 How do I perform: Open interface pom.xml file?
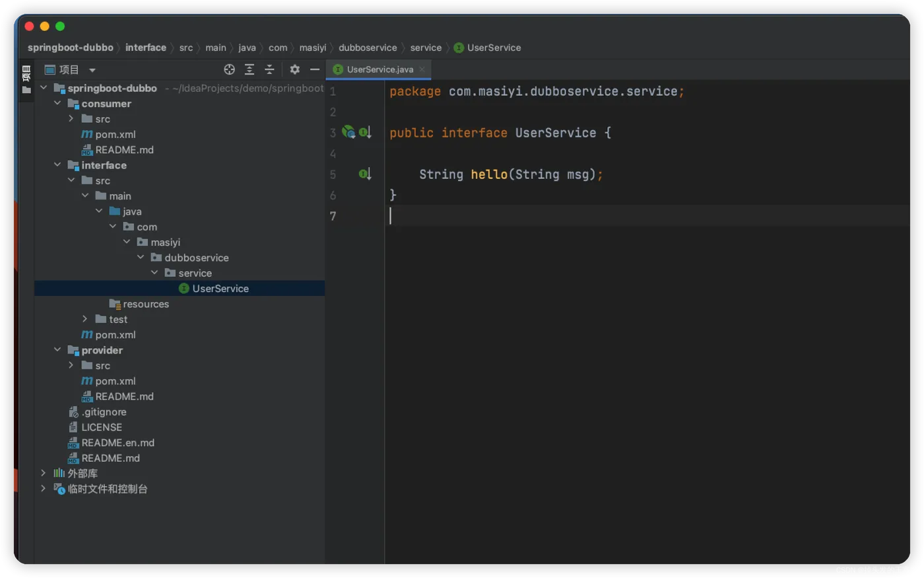(108, 335)
